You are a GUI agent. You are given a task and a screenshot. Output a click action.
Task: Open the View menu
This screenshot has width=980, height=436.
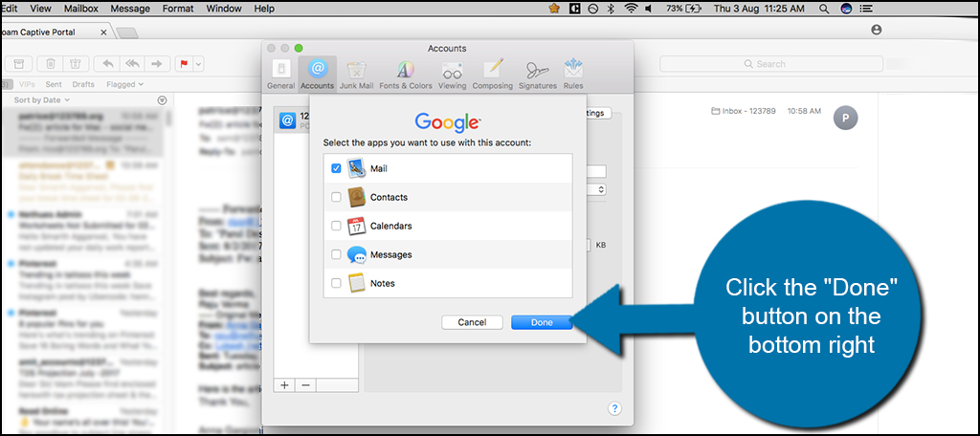(x=40, y=9)
